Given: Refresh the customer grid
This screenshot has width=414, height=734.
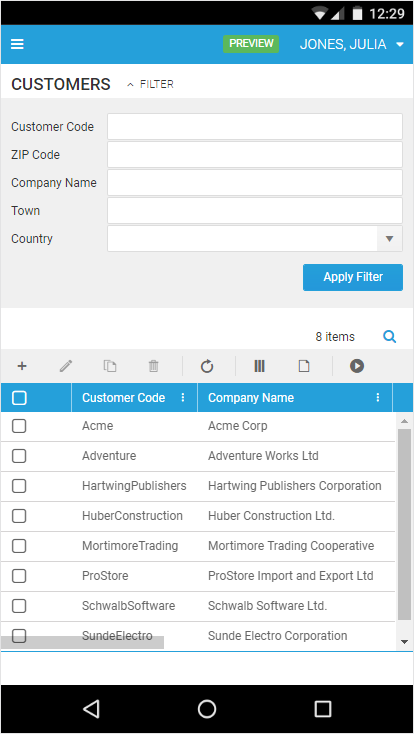Looking at the screenshot, I should coord(207,366).
